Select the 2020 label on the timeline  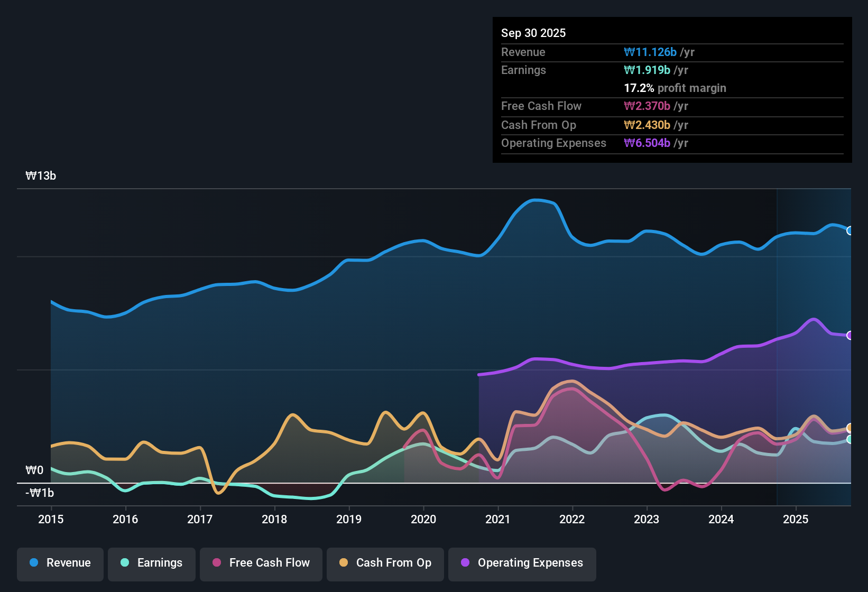423,520
